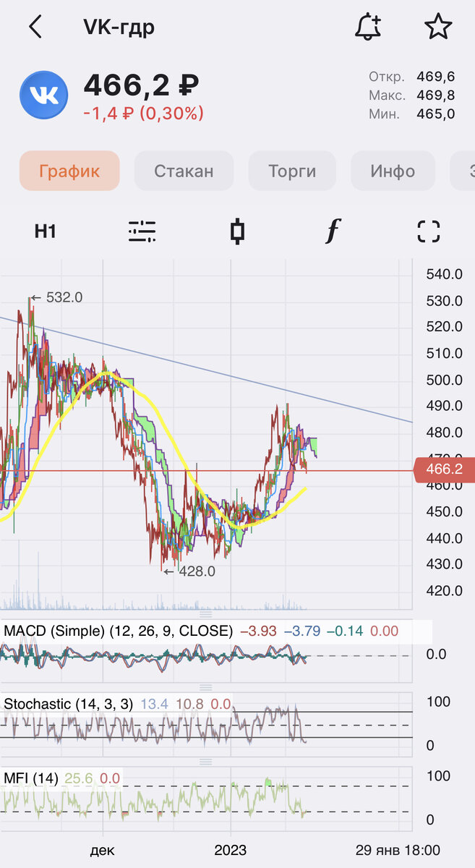475x868 pixels.
Task: Open the Торги tab
Action: pos(292,171)
